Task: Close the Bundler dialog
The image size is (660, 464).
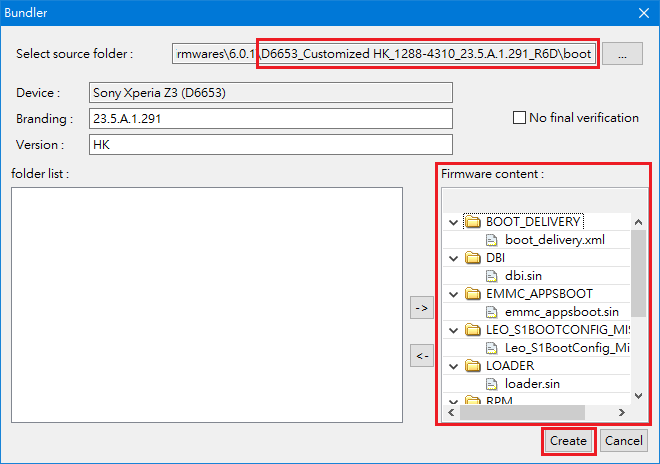Action: (644, 13)
